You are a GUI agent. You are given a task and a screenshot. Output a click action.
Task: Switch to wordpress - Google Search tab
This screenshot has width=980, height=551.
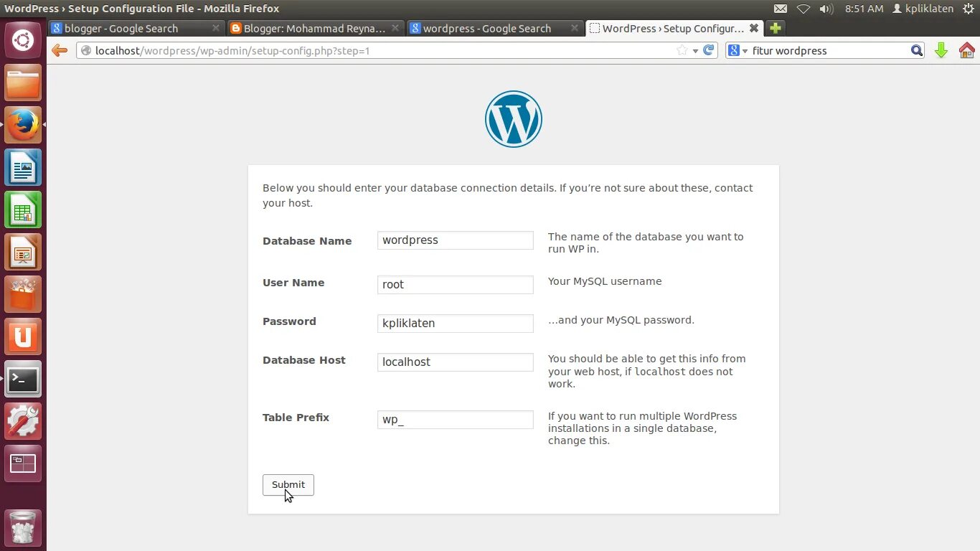click(x=495, y=28)
